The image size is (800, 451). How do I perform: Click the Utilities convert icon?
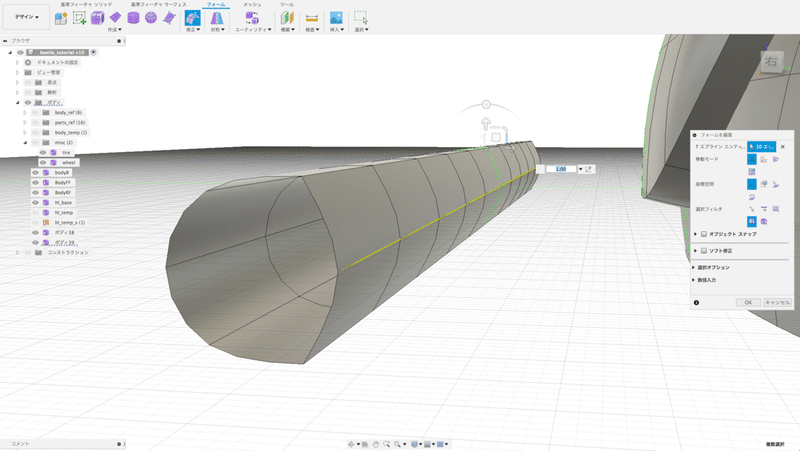pyautogui.click(x=252, y=18)
